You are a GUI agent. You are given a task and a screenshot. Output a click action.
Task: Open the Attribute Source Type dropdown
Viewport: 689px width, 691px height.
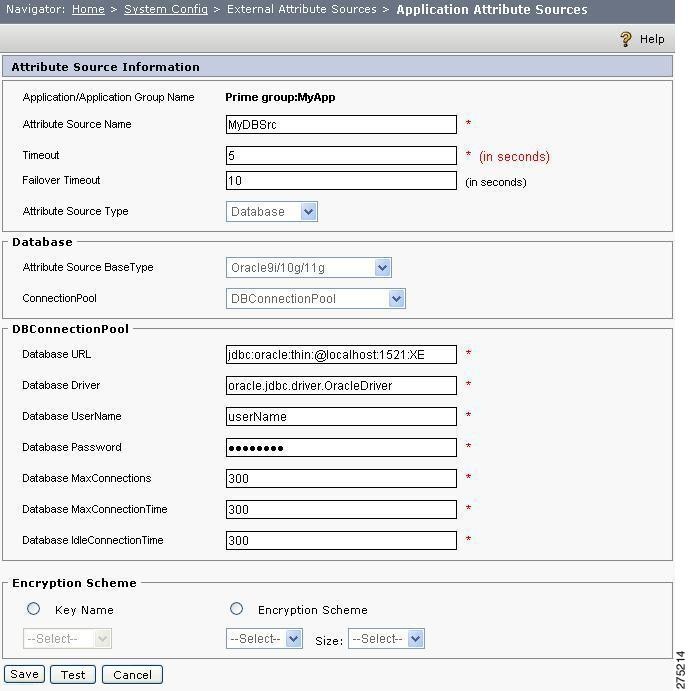click(272, 212)
